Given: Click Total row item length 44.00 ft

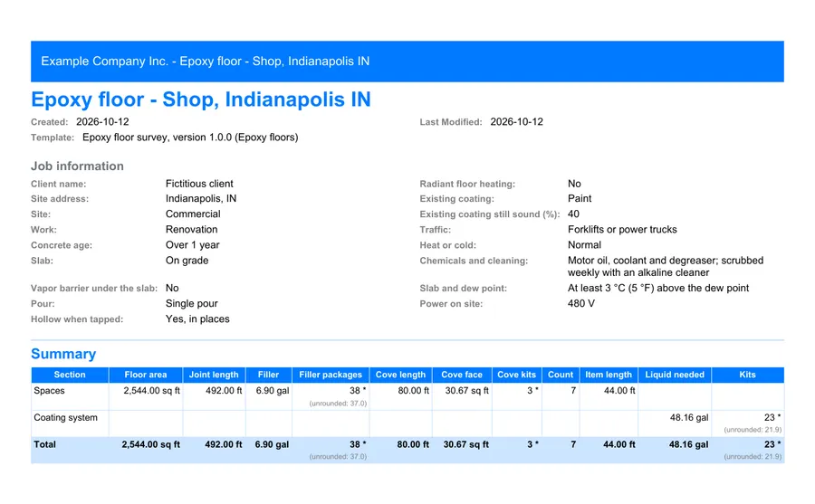Looking at the screenshot, I should (619, 444).
